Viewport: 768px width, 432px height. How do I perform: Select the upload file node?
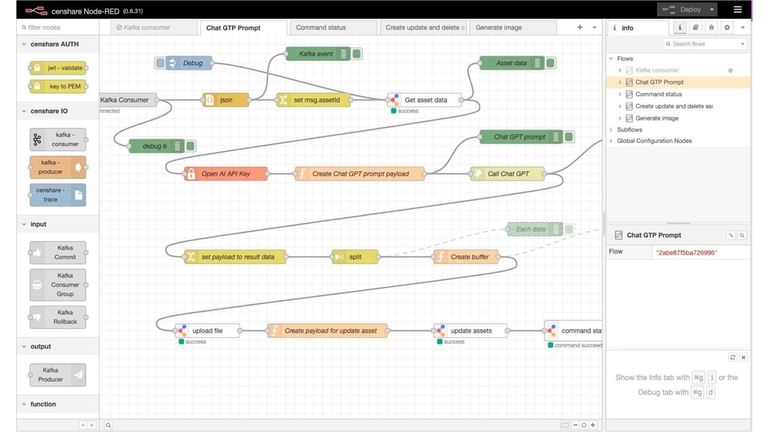[207, 331]
